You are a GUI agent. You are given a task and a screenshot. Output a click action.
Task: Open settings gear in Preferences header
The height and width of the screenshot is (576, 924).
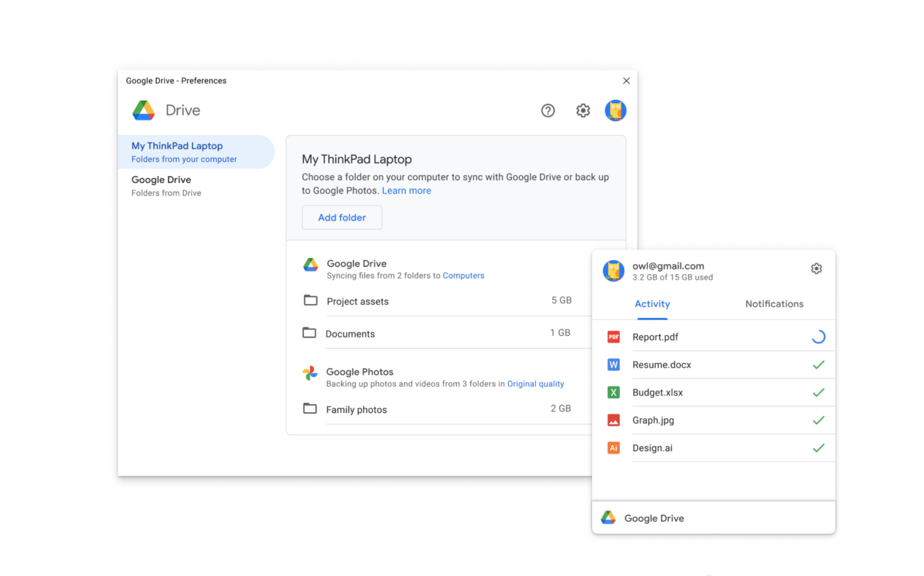[582, 111]
